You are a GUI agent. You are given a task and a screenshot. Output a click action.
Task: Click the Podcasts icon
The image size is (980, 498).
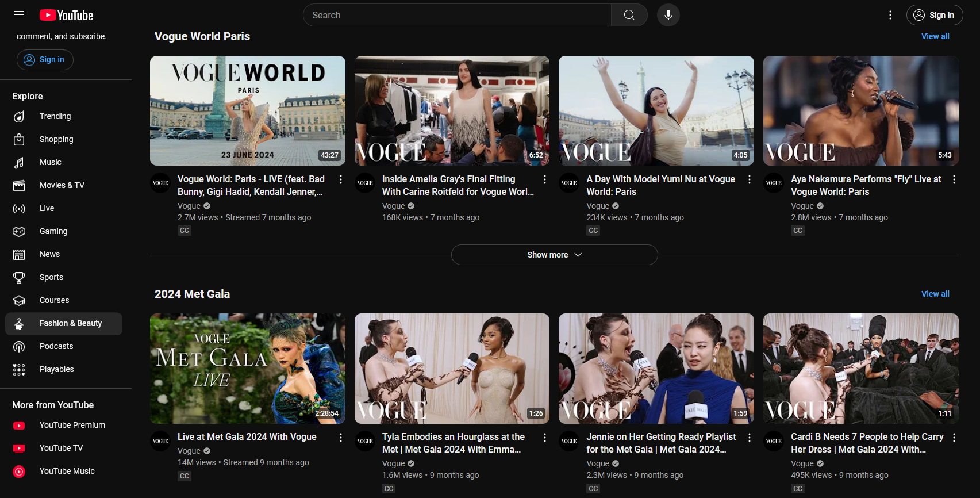tap(19, 347)
